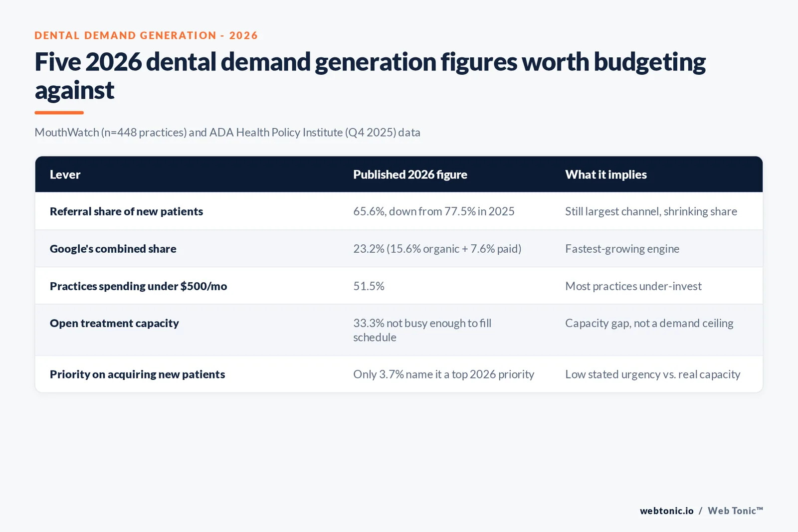Select the 'Open treatment capacity' row label
This screenshot has height=532, width=798.
[114, 323]
